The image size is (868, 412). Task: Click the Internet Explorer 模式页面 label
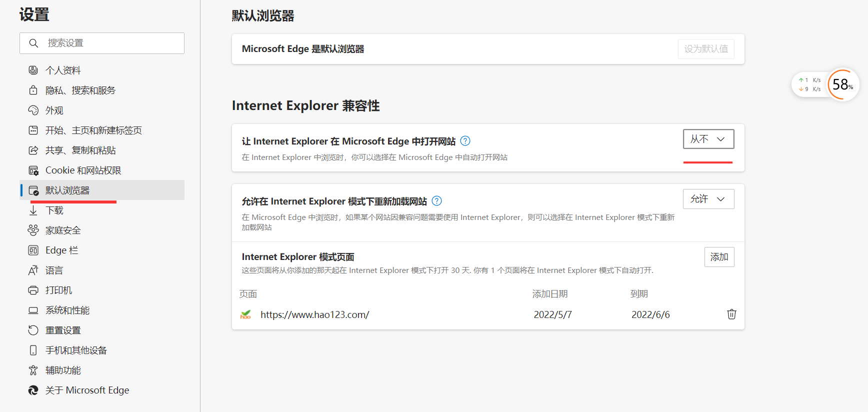(x=298, y=257)
